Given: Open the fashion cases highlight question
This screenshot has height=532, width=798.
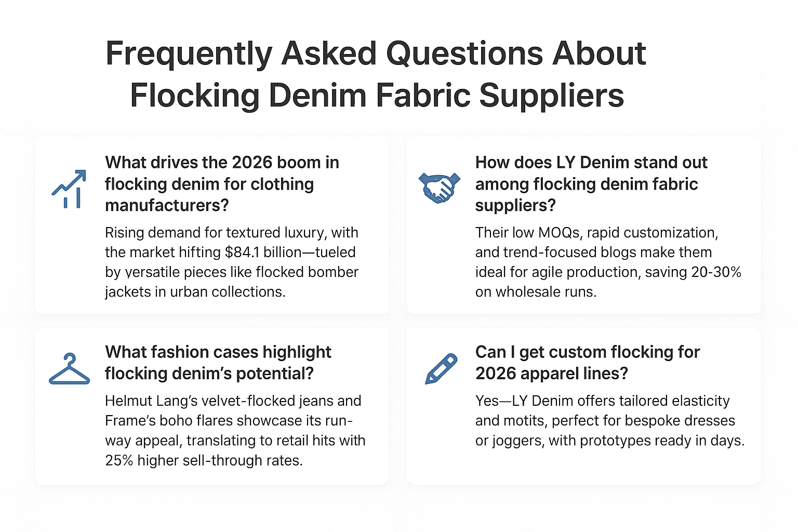Looking at the screenshot, I should tap(218, 363).
